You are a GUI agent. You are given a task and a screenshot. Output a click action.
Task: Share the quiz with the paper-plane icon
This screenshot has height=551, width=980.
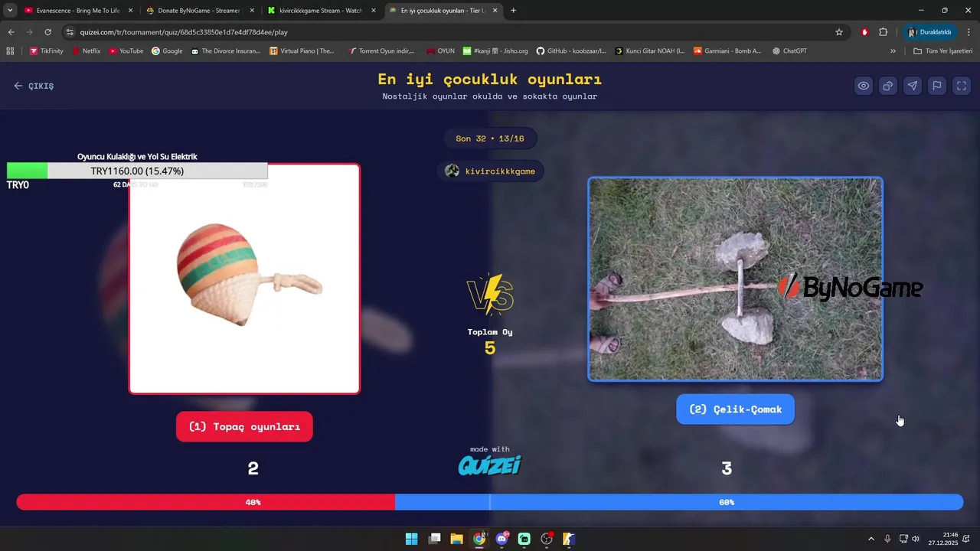[x=913, y=86]
